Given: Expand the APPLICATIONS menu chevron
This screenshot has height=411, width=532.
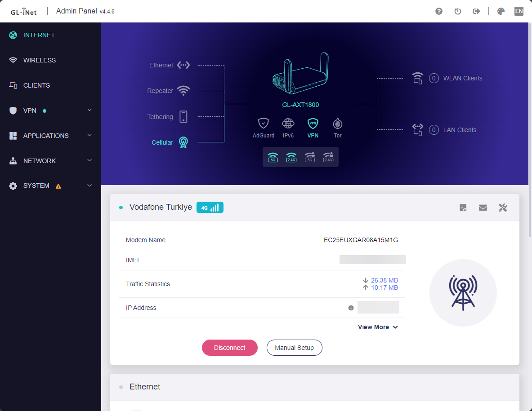Looking at the screenshot, I should point(89,135).
